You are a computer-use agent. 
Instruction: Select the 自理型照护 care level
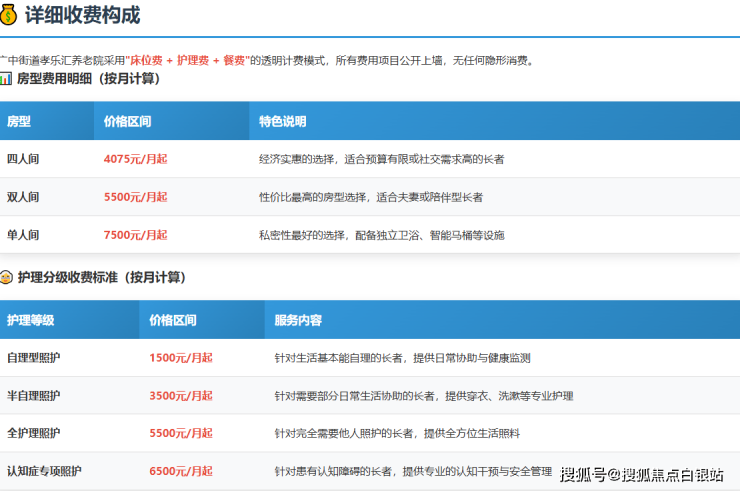(x=34, y=358)
